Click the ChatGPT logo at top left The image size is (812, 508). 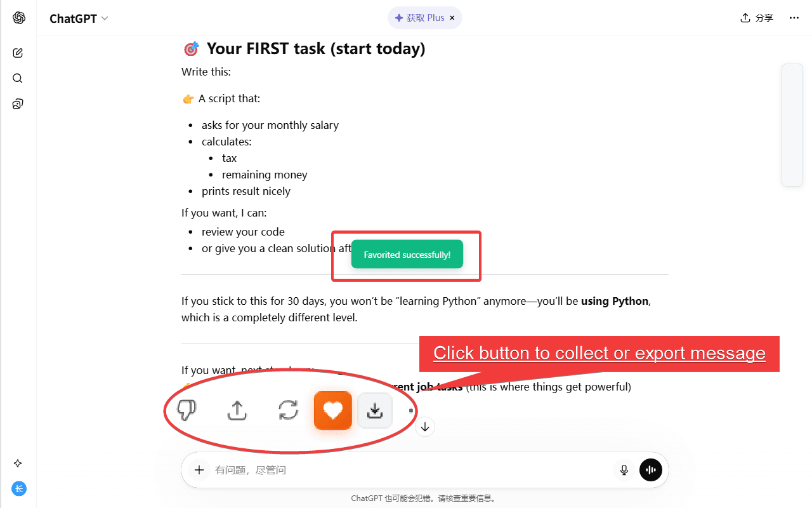click(x=18, y=17)
